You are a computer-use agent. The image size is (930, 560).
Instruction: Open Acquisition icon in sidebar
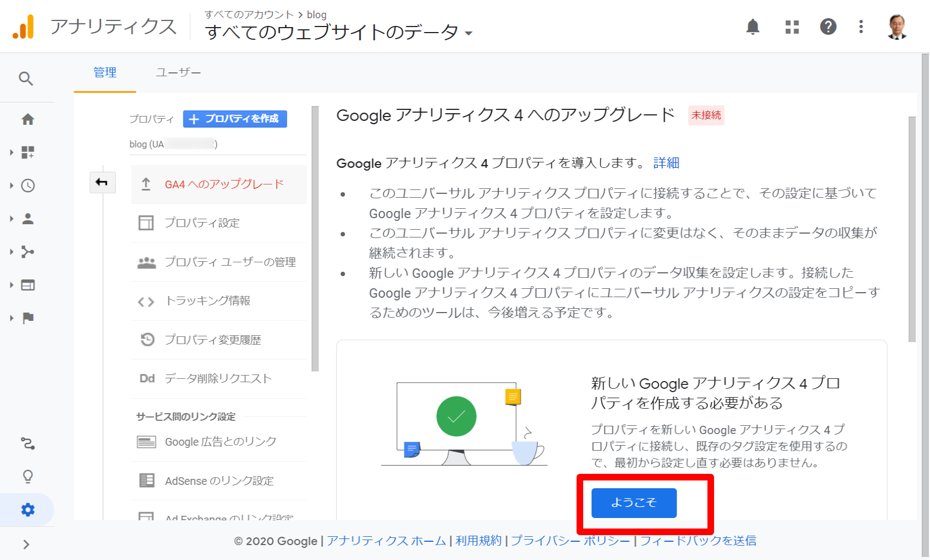[x=28, y=252]
